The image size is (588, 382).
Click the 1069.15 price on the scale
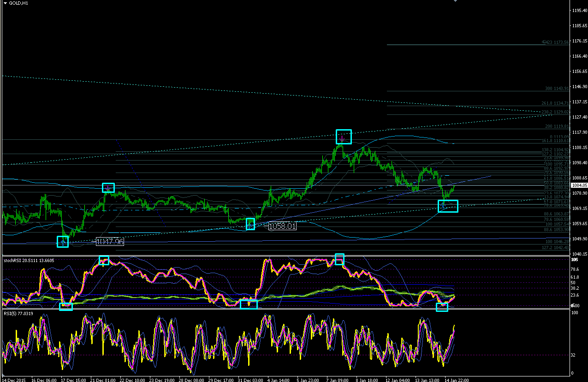point(579,209)
